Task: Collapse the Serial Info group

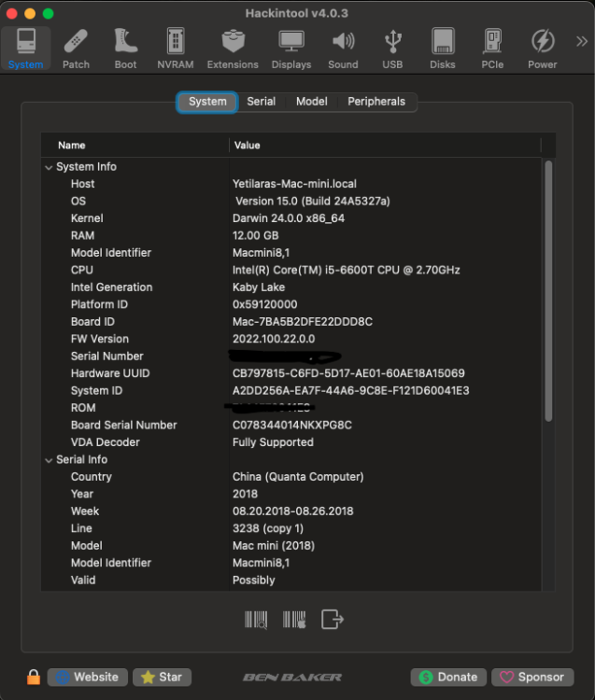Action: coord(49,460)
